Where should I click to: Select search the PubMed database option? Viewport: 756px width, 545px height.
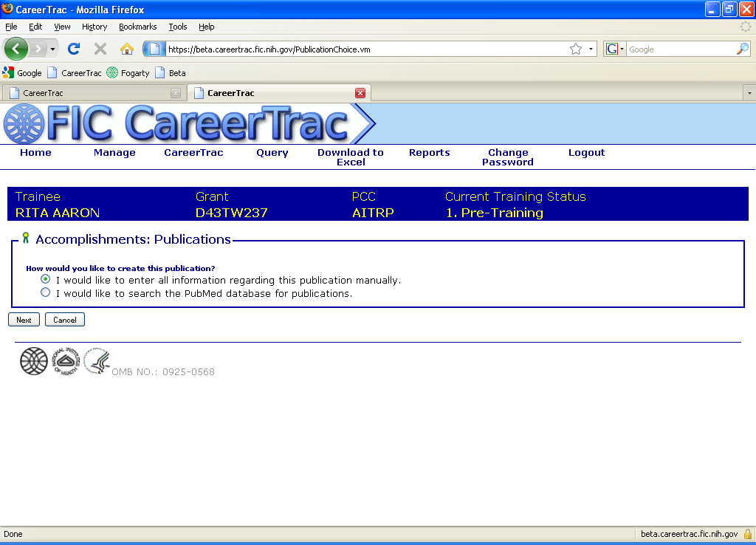click(45, 292)
